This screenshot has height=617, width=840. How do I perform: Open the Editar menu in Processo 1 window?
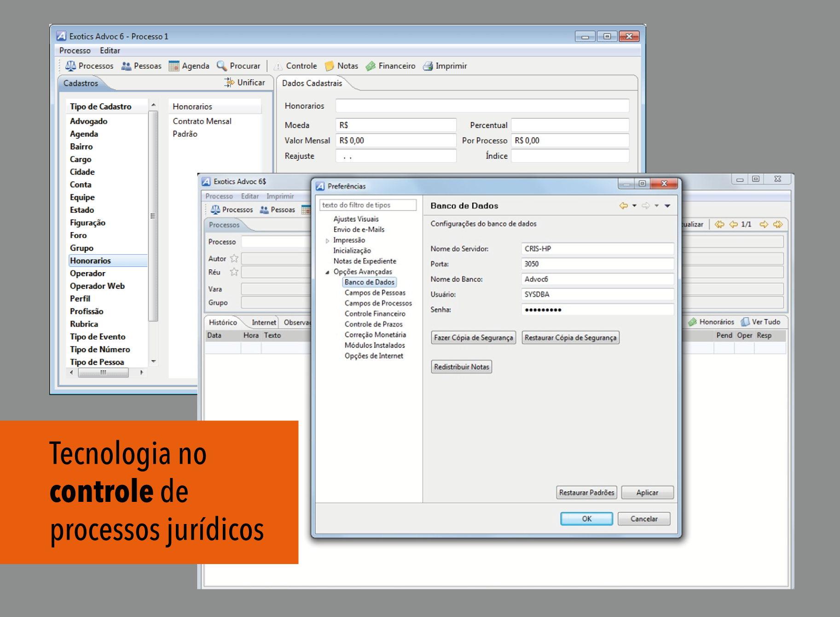pos(110,51)
